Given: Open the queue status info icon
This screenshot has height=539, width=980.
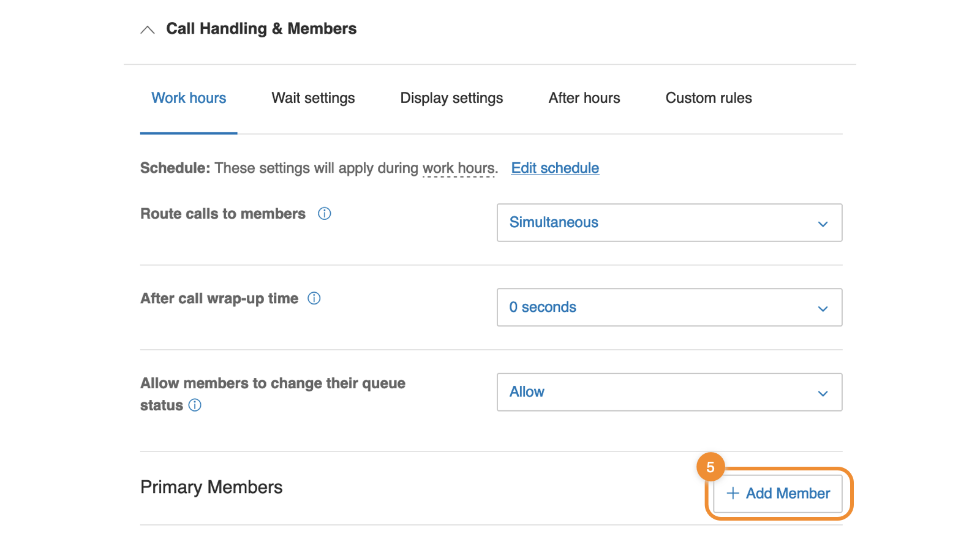Looking at the screenshot, I should (x=195, y=405).
